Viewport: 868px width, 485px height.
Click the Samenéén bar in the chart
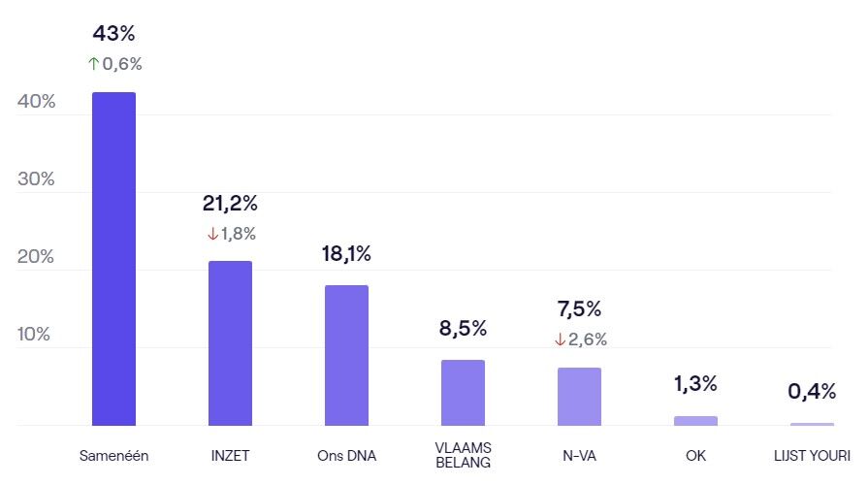[x=113, y=259]
